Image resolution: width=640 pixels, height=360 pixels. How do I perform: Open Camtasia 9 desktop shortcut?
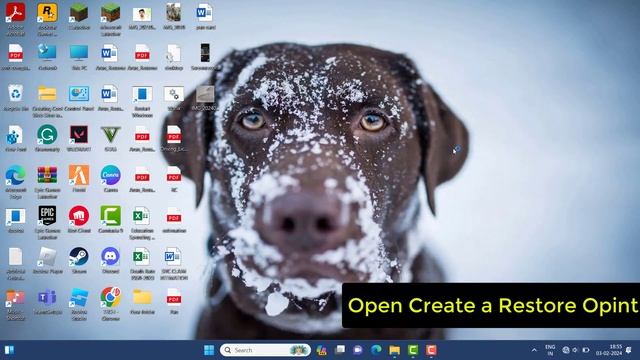(x=111, y=216)
